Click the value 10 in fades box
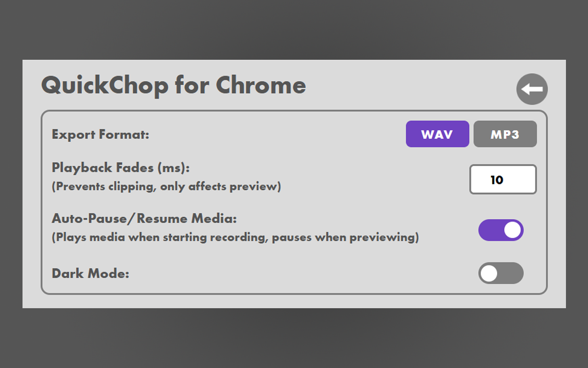The width and height of the screenshot is (588, 368). 497,180
